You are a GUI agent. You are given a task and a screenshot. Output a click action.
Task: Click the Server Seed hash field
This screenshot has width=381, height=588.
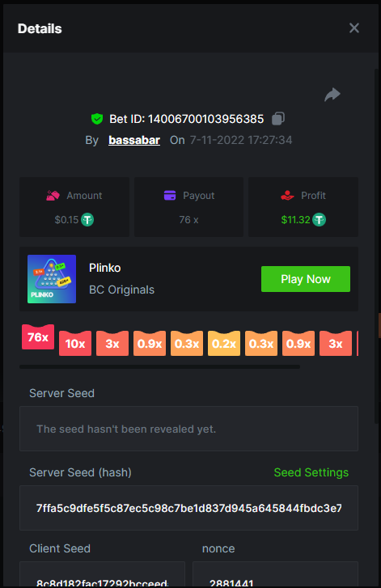[x=188, y=508]
